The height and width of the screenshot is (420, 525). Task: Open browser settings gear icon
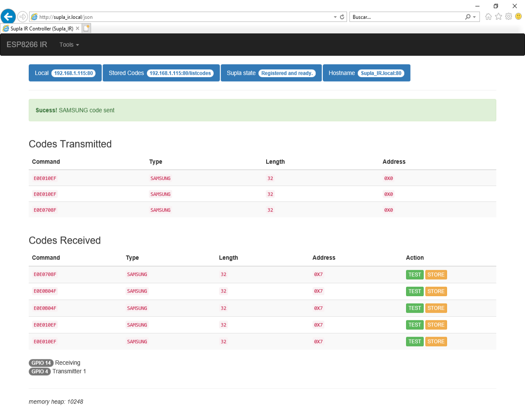coord(509,16)
